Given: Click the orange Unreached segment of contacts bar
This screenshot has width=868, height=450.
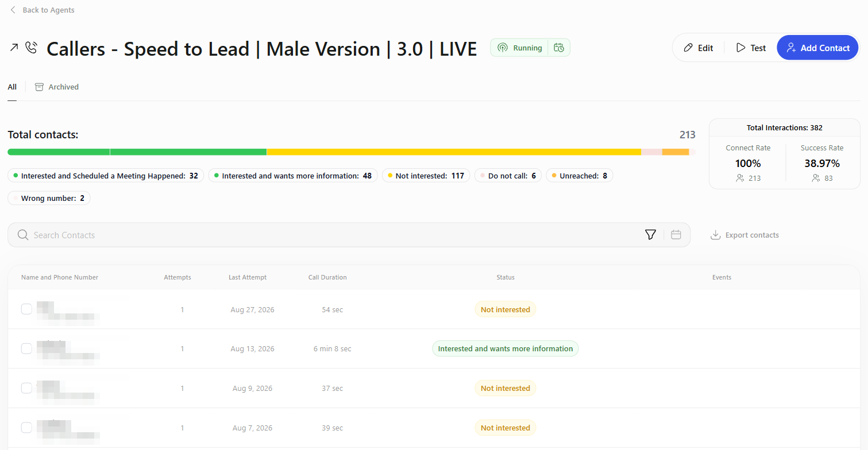Looking at the screenshot, I should [x=676, y=152].
